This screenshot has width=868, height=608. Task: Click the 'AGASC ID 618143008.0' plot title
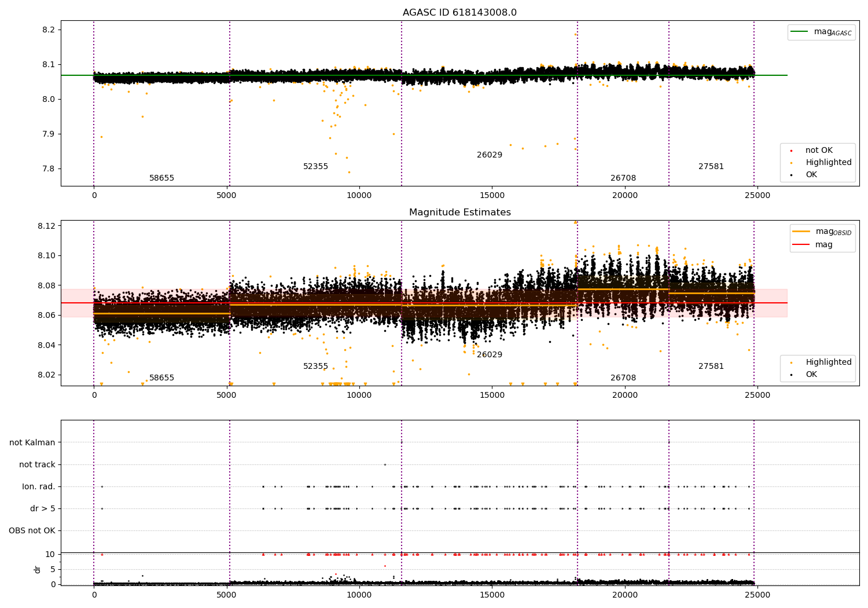[x=459, y=13]
